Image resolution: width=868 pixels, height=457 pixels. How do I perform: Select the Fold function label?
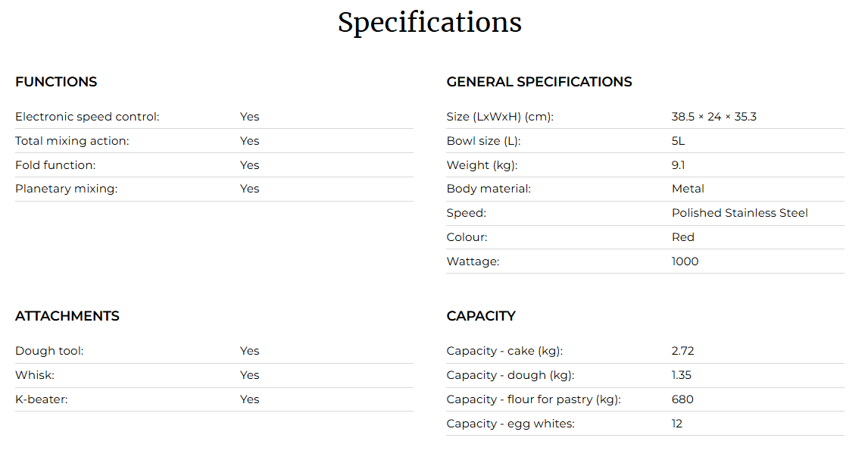tap(55, 165)
